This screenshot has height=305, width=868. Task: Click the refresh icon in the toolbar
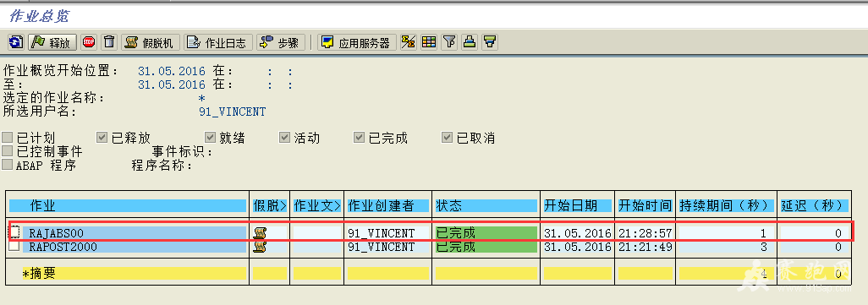pos(17,42)
